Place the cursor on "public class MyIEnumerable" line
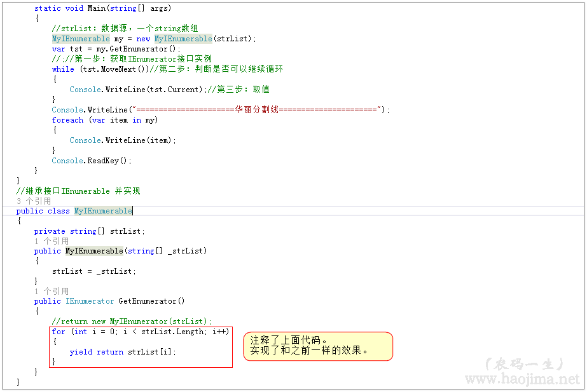Viewport: 587px width, 392px height. coord(74,211)
